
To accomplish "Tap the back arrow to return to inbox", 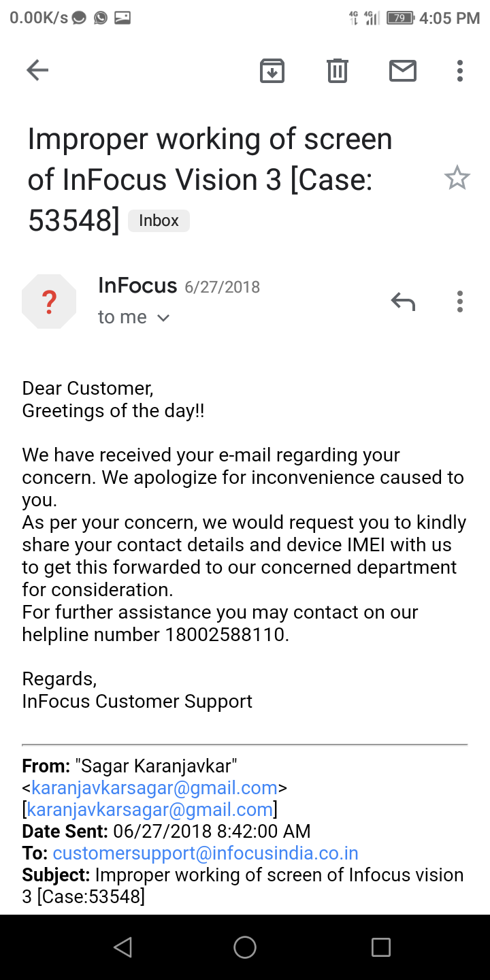I will pyautogui.click(x=37, y=70).
